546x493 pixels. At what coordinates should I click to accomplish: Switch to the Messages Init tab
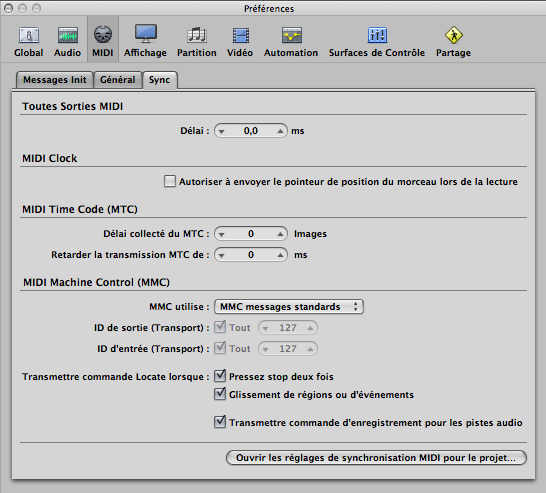(55, 80)
